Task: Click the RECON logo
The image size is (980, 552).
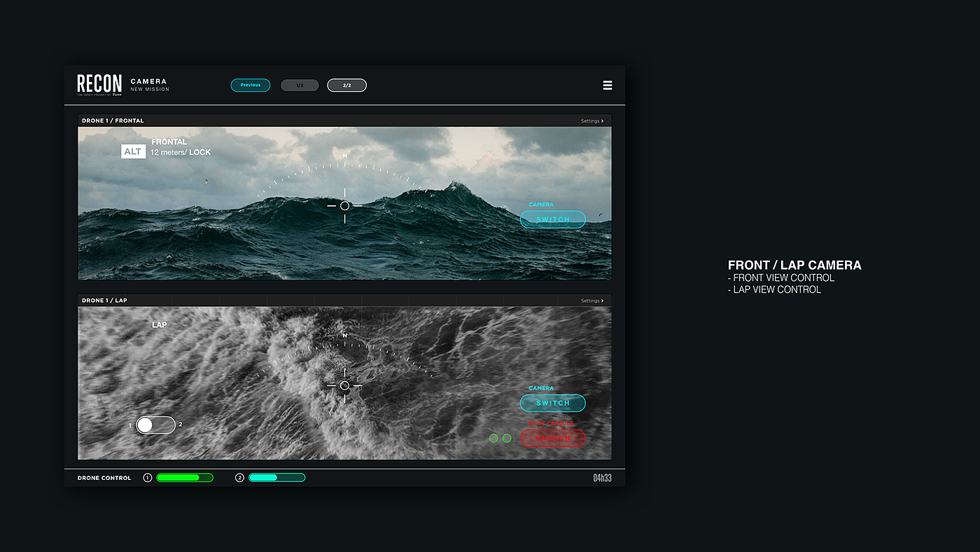Action: pos(99,85)
